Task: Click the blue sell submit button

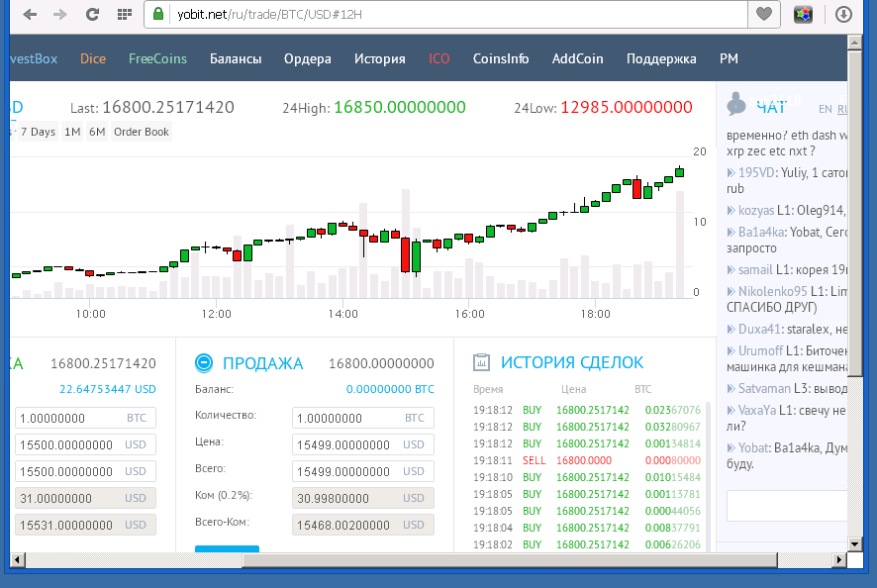Action: point(227,548)
